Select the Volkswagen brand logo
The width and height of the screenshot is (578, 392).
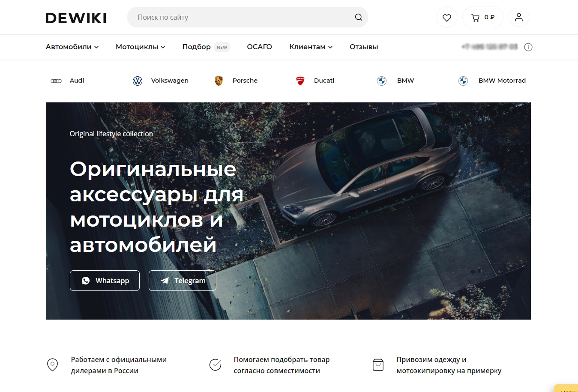(x=137, y=81)
